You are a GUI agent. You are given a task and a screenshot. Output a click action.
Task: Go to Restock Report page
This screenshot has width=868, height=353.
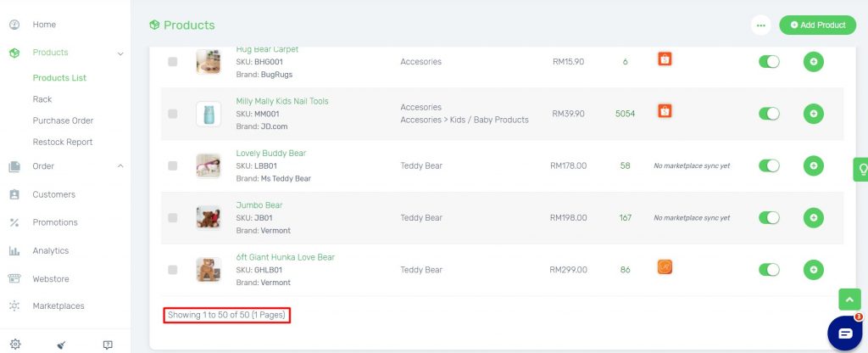(x=63, y=142)
